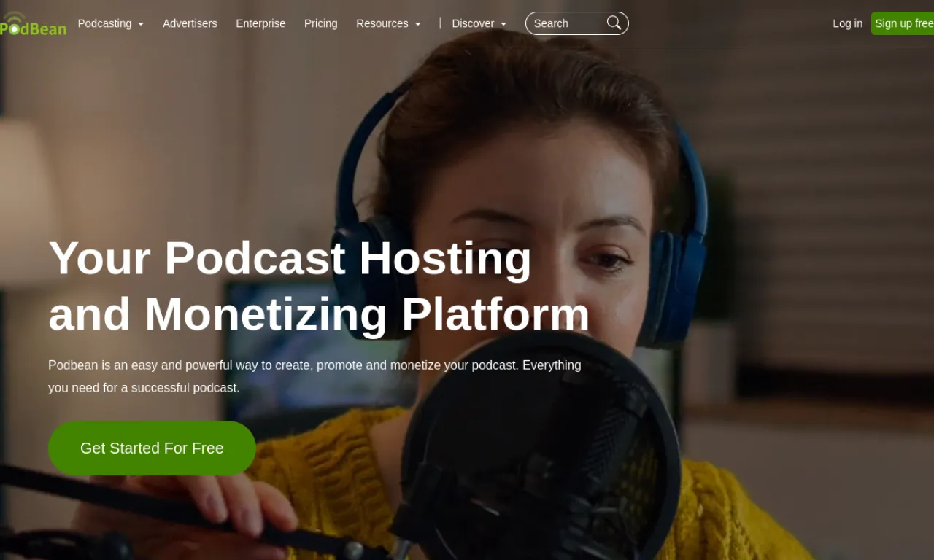The width and height of the screenshot is (934, 560).
Task: Open the Resources dropdown menu
Action: [x=389, y=23]
